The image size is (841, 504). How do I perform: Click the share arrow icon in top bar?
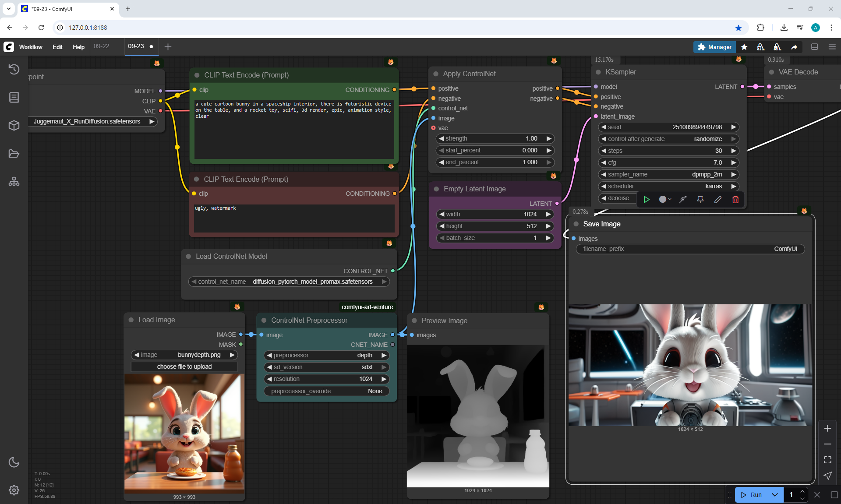click(794, 47)
